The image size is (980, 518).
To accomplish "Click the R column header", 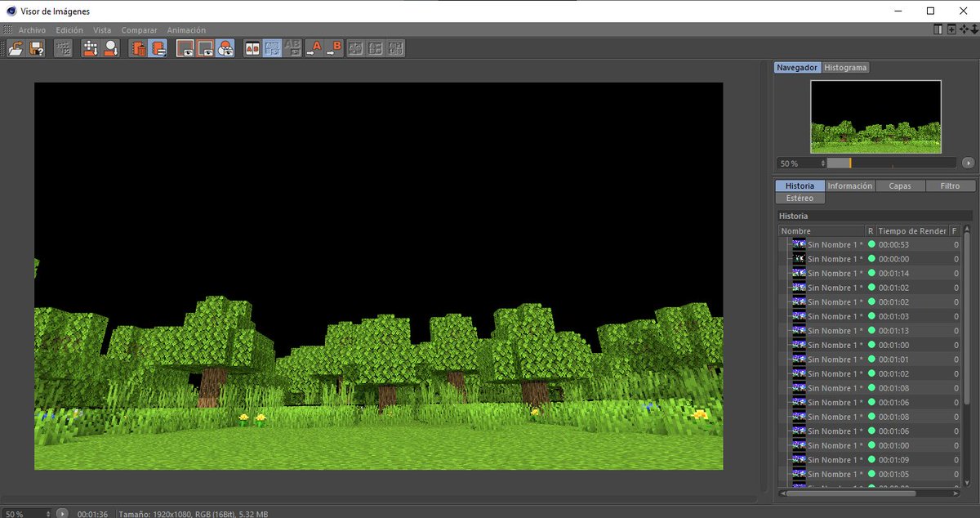I will click(x=871, y=231).
